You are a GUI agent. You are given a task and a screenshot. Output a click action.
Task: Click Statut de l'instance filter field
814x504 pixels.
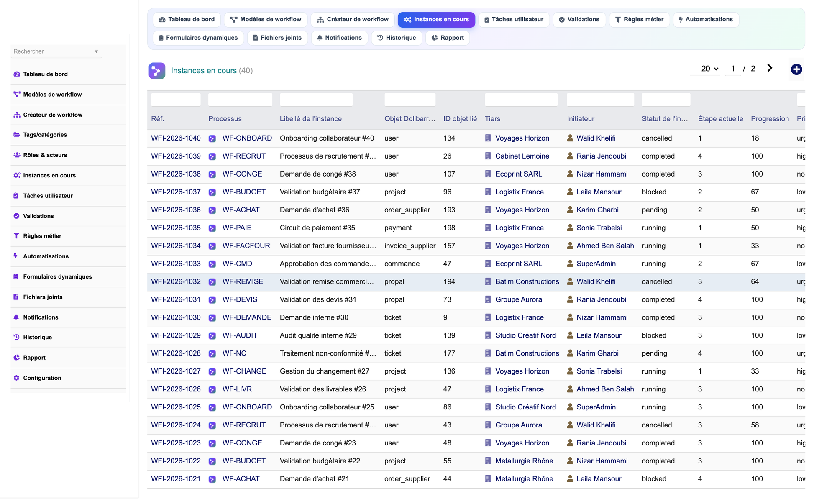pos(666,100)
